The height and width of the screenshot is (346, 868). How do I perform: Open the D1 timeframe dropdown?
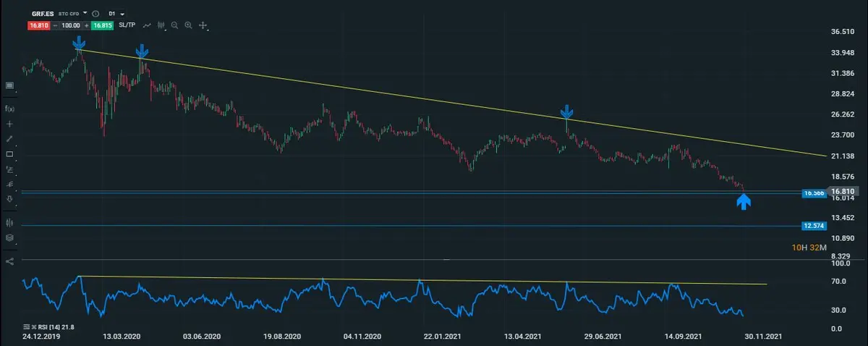tap(116, 14)
